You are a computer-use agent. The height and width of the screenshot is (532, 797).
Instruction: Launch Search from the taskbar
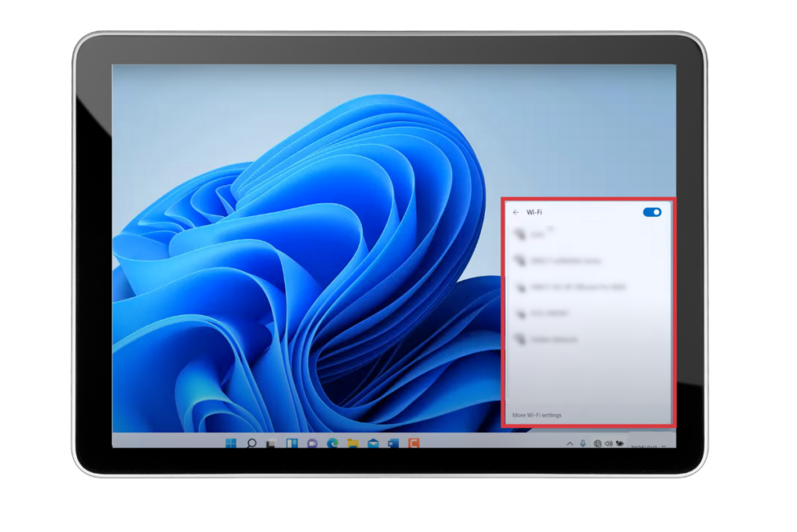coord(252,443)
